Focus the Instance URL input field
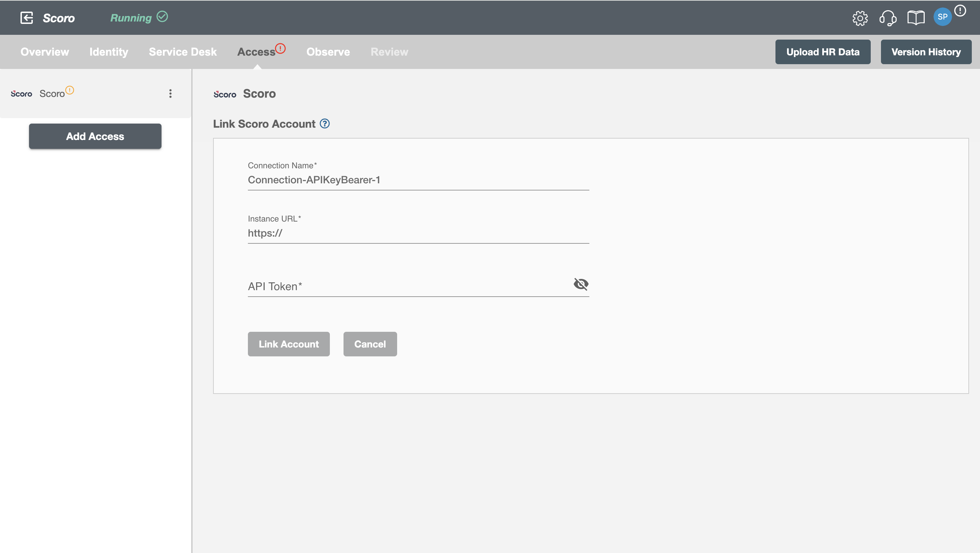The width and height of the screenshot is (980, 553). point(419,233)
